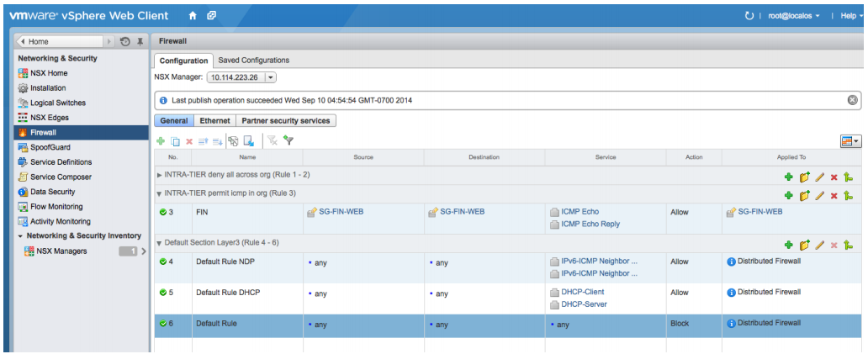Viewport: 868px width, 354px height.
Task: Select the Configuration tab
Action: (x=183, y=61)
